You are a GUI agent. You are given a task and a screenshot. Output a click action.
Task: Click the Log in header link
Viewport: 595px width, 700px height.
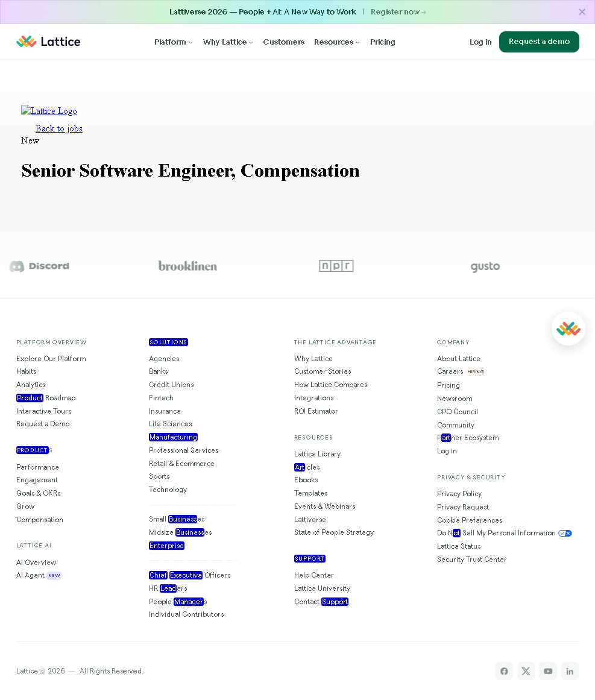[x=480, y=42]
